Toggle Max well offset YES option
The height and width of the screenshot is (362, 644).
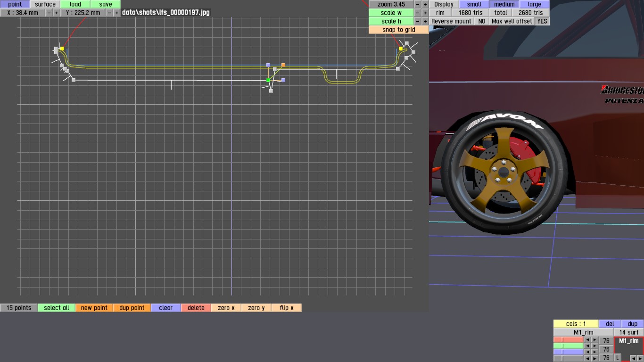(542, 21)
